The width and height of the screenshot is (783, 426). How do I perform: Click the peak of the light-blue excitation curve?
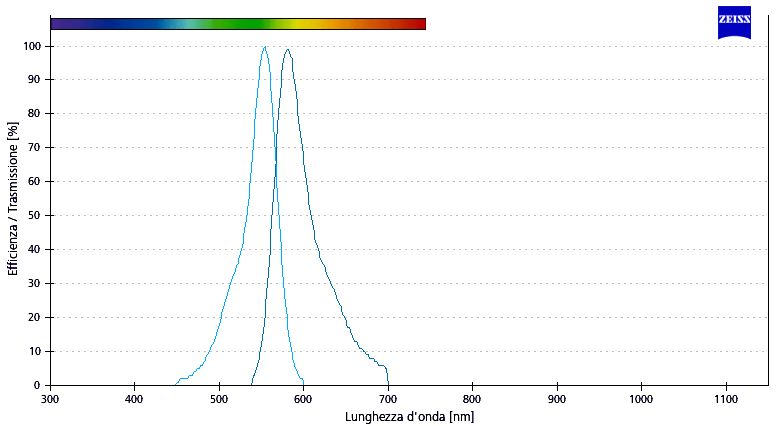(264, 48)
